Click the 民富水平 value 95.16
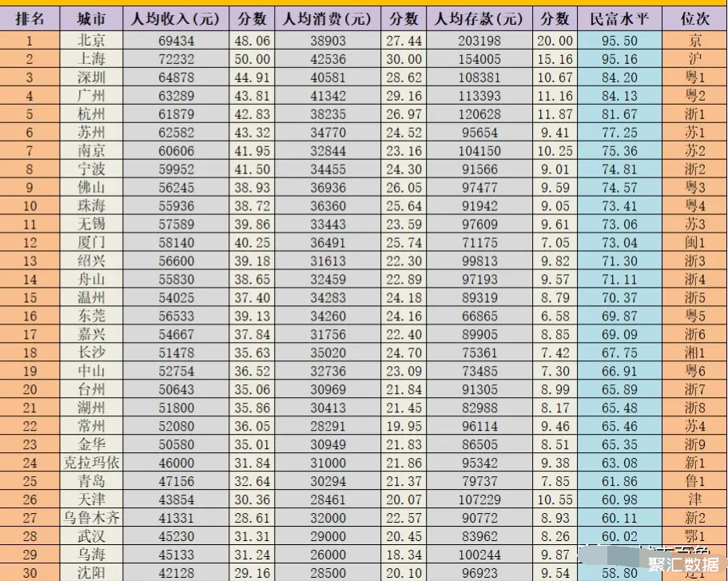This screenshot has width=728, height=581. [620, 59]
